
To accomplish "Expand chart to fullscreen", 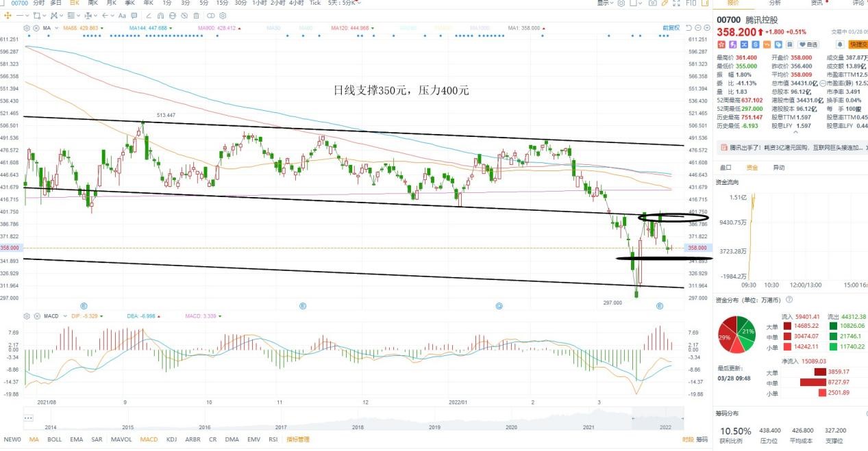I will 676,3.
